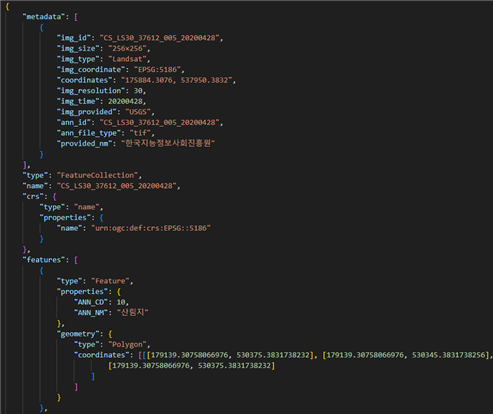Click the "Landsat" value
The height and width of the screenshot is (414, 493).
[x=127, y=59]
